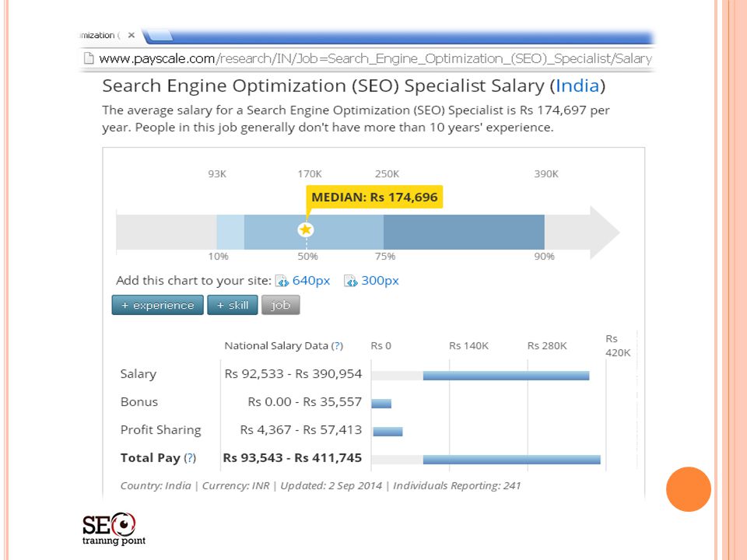
Task: Click the 170K percentile label
Action: pos(310,173)
